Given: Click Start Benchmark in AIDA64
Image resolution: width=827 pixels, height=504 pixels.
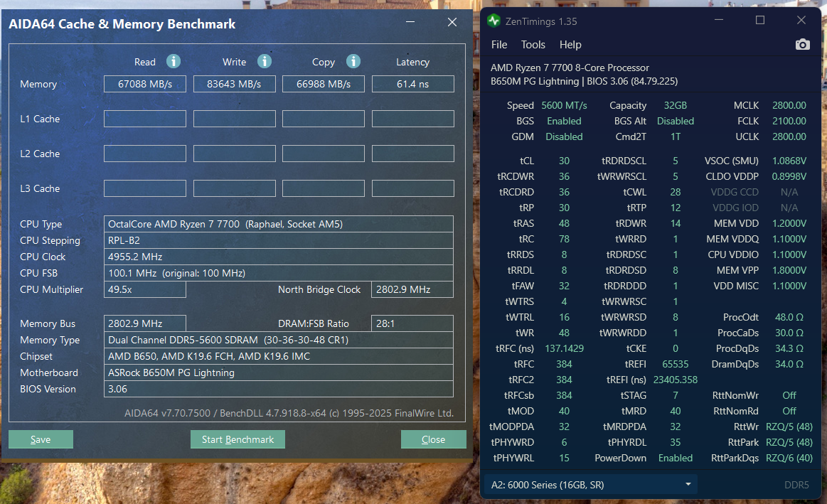Looking at the screenshot, I should [x=238, y=439].
